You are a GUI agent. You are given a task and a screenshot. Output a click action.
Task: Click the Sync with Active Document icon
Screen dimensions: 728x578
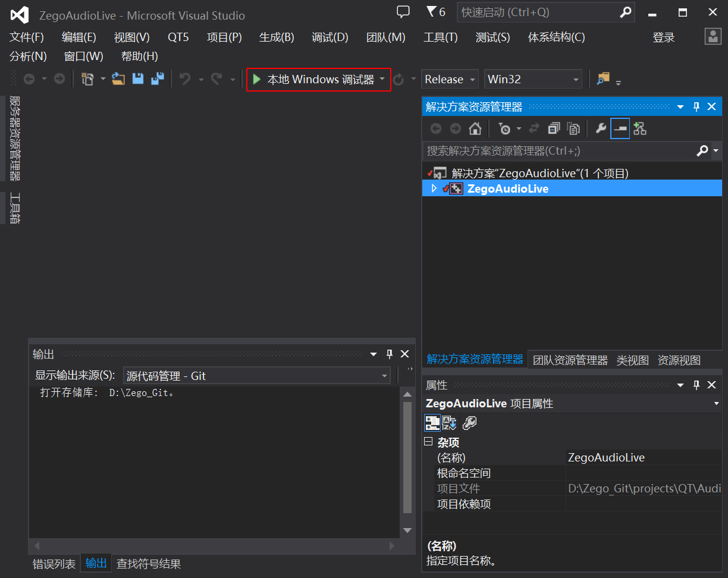(534, 128)
